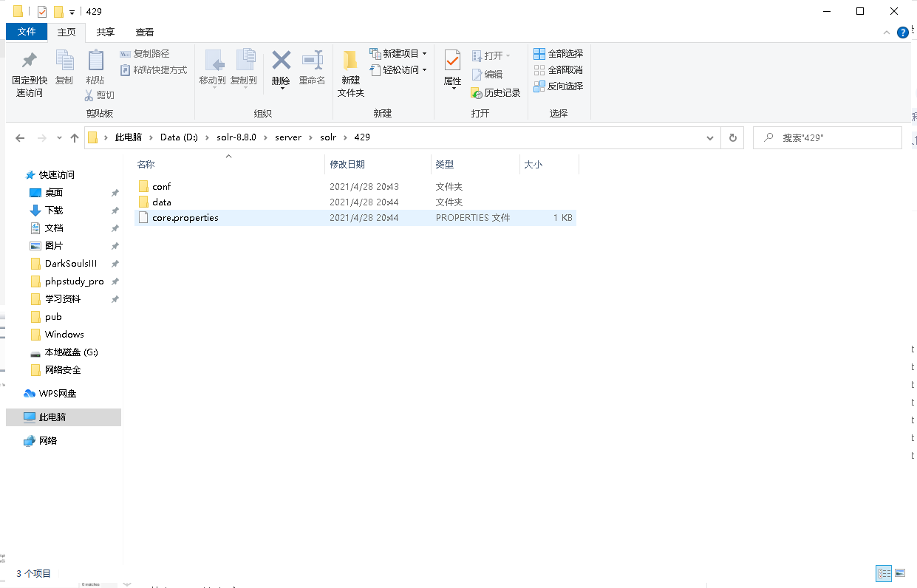917x588 pixels.
Task: Click the 重命名 (Rename) icon
Action: click(312, 68)
